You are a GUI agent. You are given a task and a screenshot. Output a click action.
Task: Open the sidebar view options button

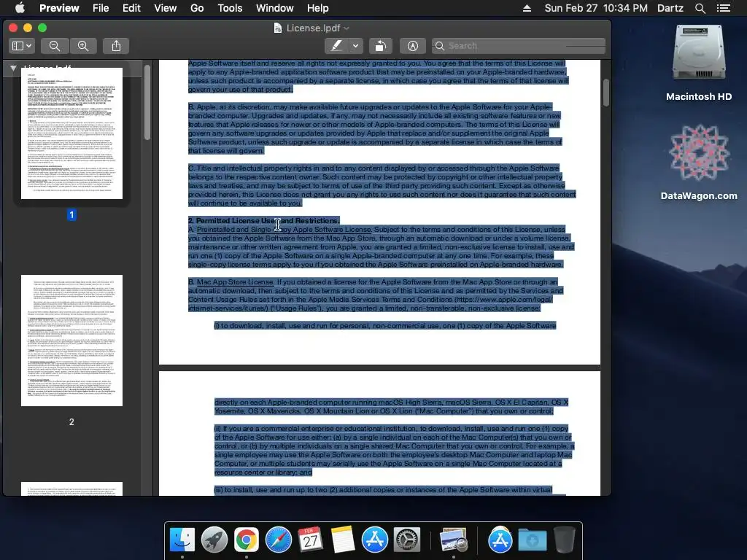pos(21,46)
